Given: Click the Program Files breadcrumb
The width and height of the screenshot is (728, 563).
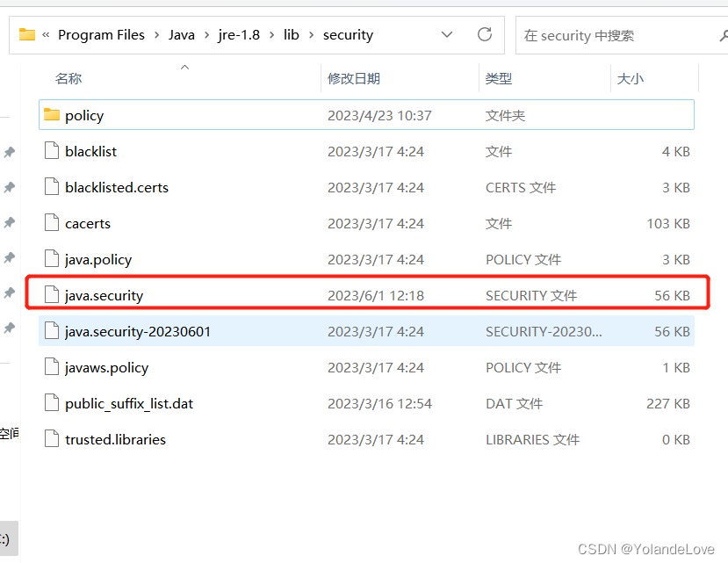Looking at the screenshot, I should click(x=101, y=35).
